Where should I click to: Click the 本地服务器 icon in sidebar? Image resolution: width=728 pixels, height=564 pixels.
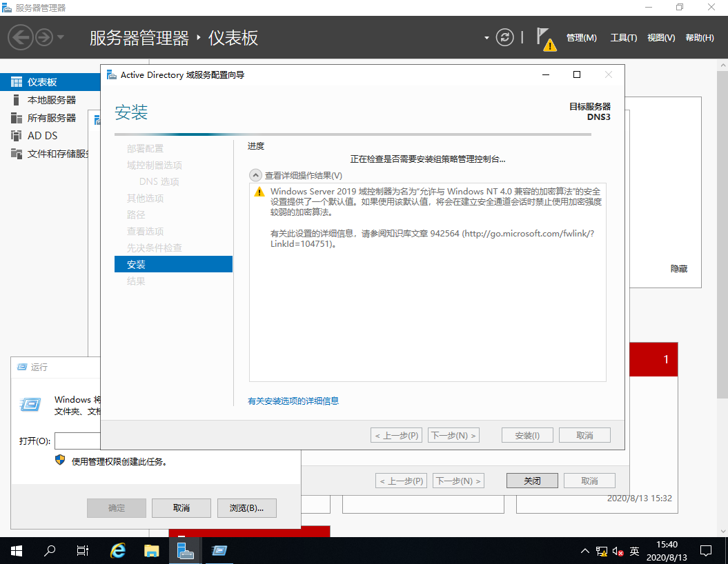coord(17,100)
